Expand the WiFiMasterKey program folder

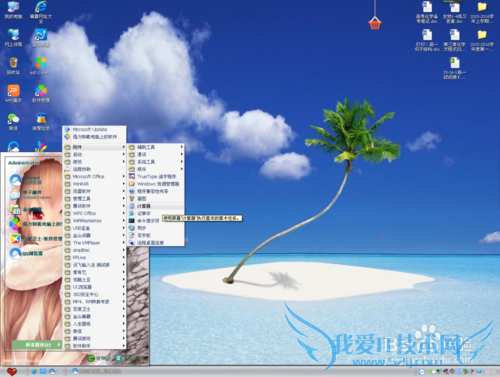(x=95, y=221)
